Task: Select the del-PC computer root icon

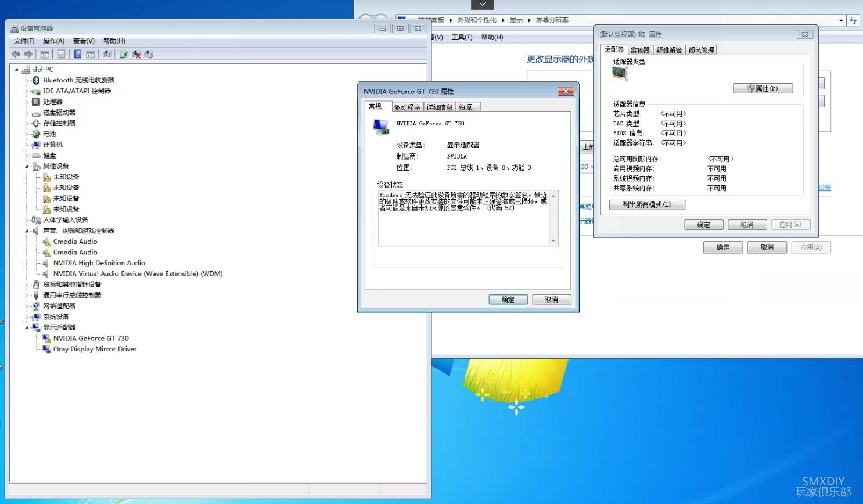Action: click(x=26, y=70)
